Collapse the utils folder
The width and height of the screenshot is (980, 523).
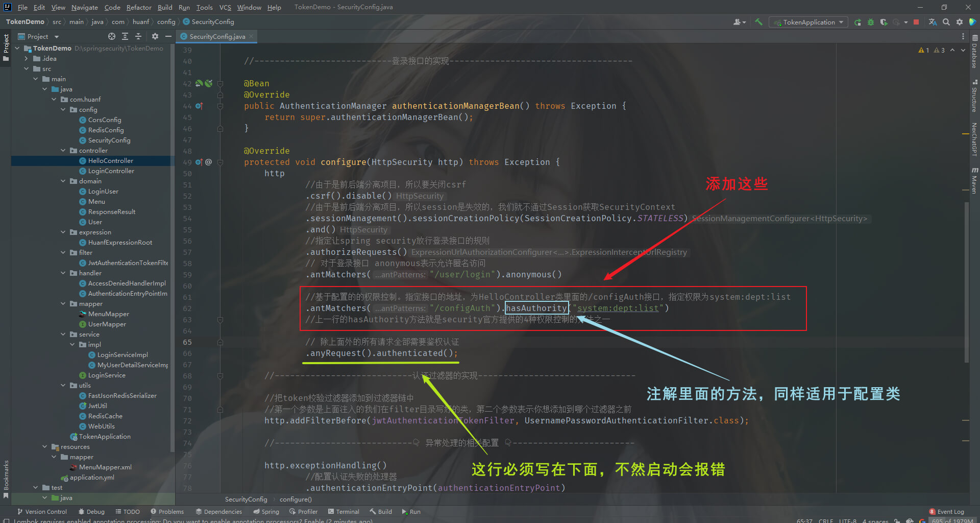pyautogui.click(x=63, y=385)
